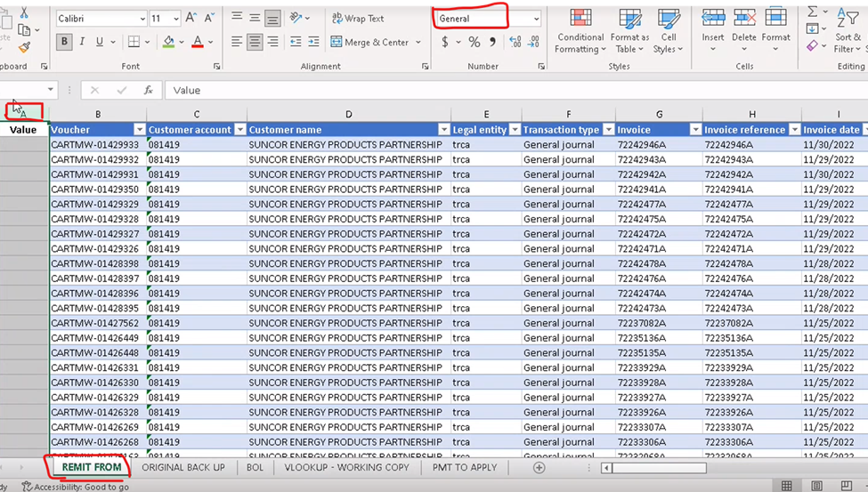Click Insert cells button

coord(713,30)
